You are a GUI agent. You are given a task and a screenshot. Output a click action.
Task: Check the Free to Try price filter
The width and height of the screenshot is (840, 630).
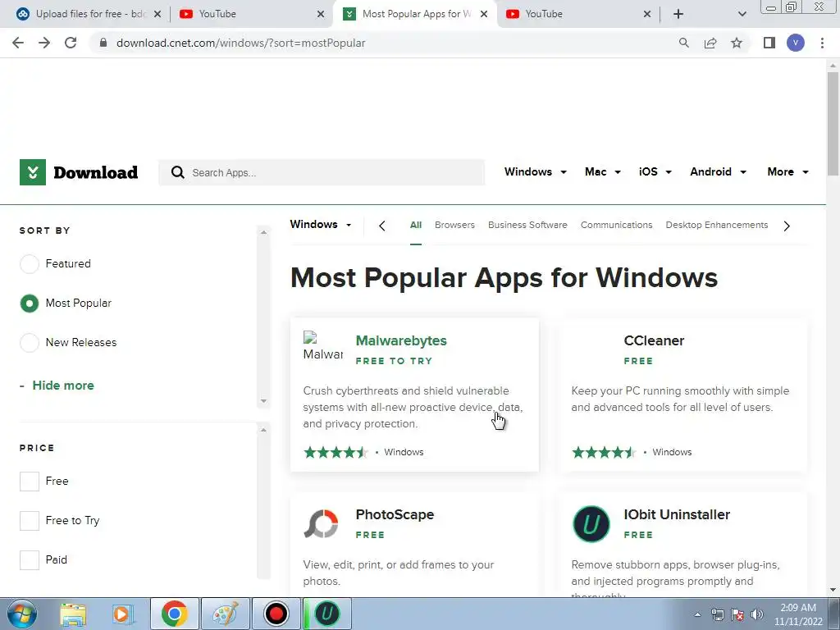point(30,520)
